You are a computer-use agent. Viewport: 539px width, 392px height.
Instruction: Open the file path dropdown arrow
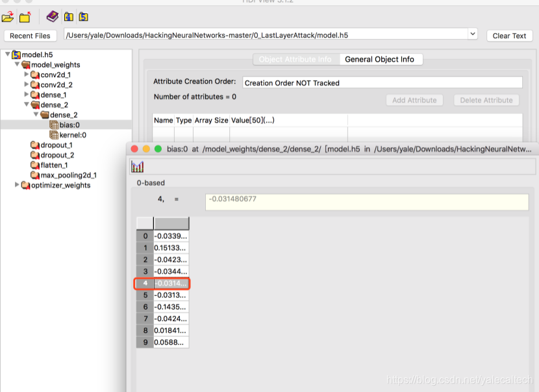(473, 34)
